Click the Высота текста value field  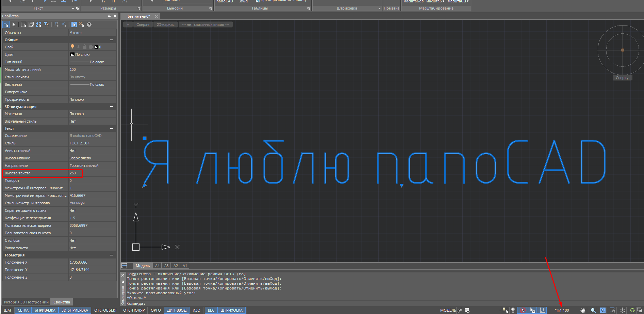[x=93, y=173]
